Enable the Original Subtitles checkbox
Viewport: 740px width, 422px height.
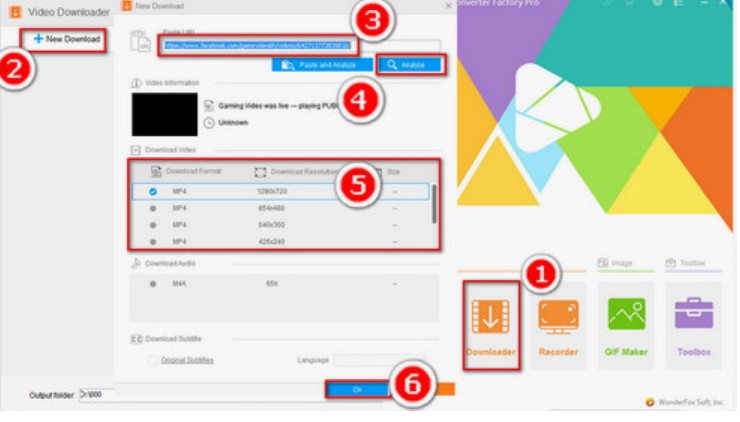(x=152, y=360)
